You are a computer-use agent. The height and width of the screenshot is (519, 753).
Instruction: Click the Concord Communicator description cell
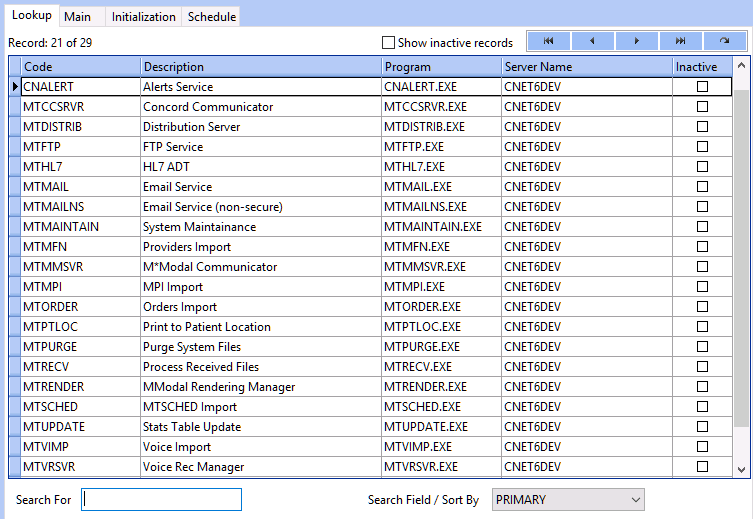(261, 107)
